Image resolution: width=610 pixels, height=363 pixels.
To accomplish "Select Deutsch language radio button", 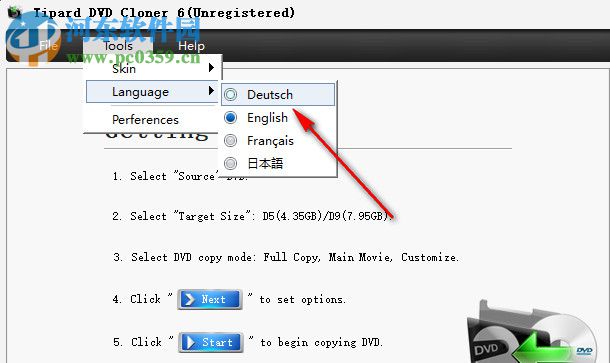I will tap(230, 95).
